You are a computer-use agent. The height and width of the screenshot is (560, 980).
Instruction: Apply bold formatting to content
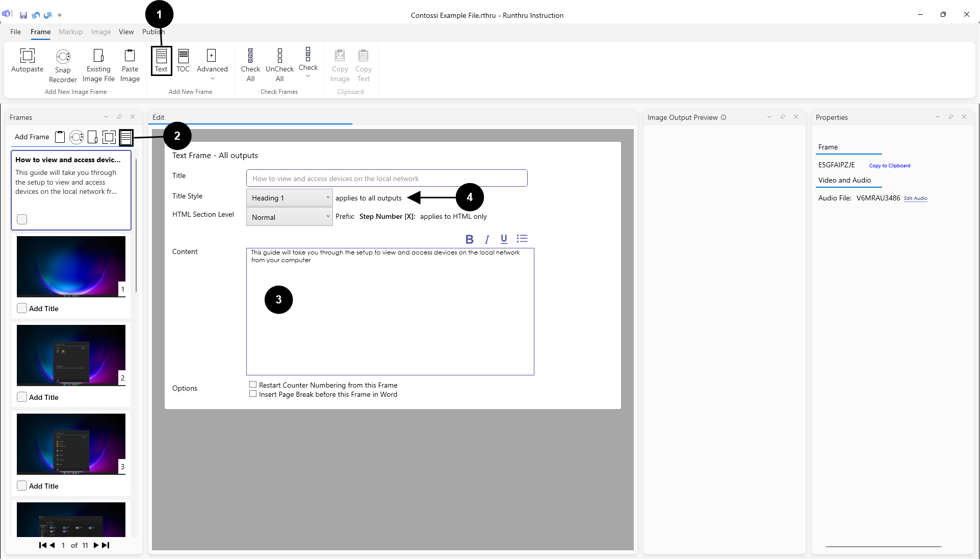(469, 239)
